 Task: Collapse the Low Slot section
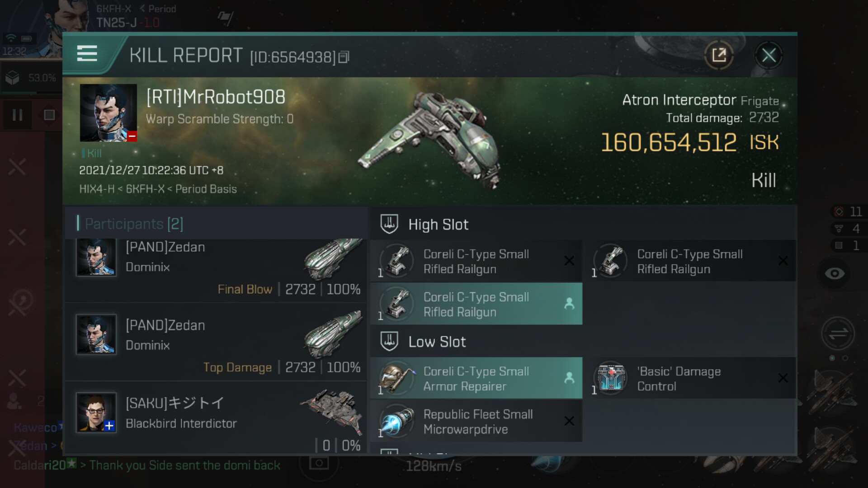(x=437, y=342)
